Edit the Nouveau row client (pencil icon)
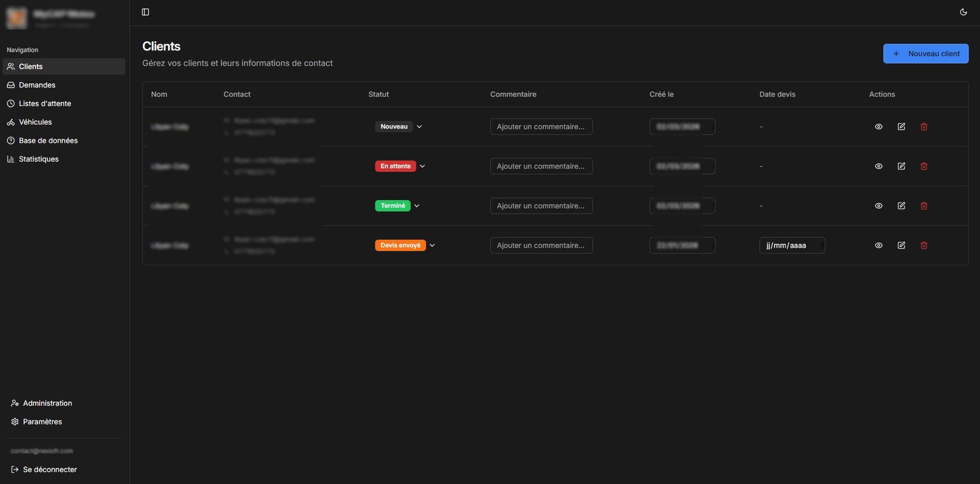This screenshot has height=484, width=980. pos(902,127)
